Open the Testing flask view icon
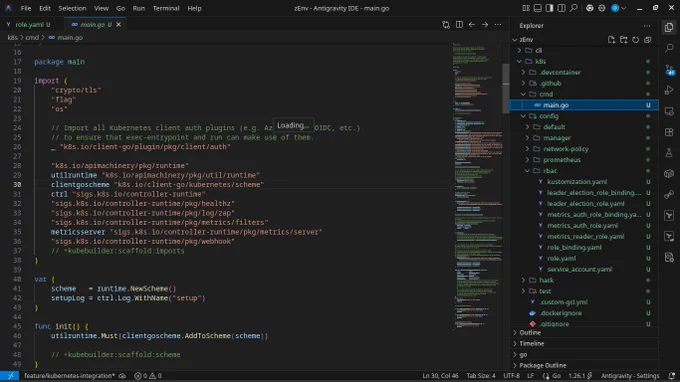 (669, 153)
